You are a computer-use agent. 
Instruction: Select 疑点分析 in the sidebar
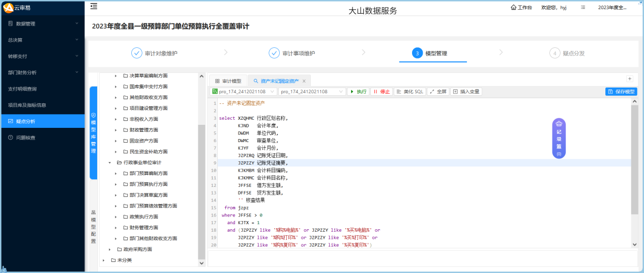click(42, 121)
